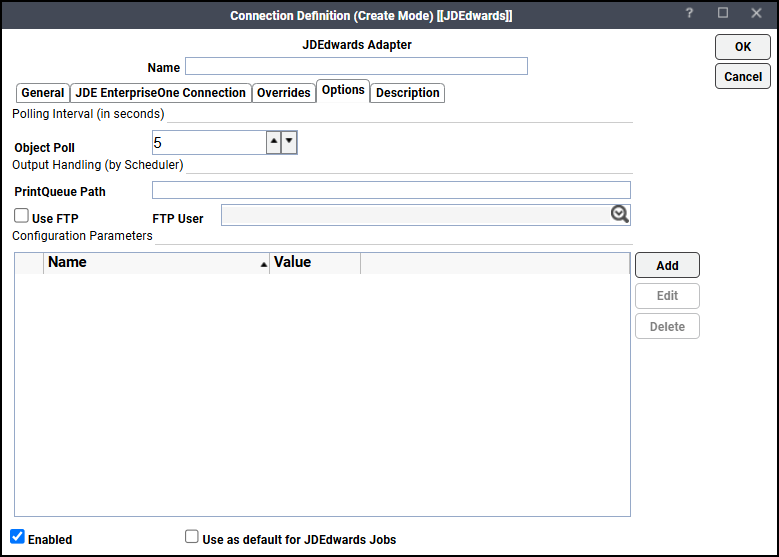Click the Delete parameter button
The height and width of the screenshot is (557, 779).
pos(667,326)
